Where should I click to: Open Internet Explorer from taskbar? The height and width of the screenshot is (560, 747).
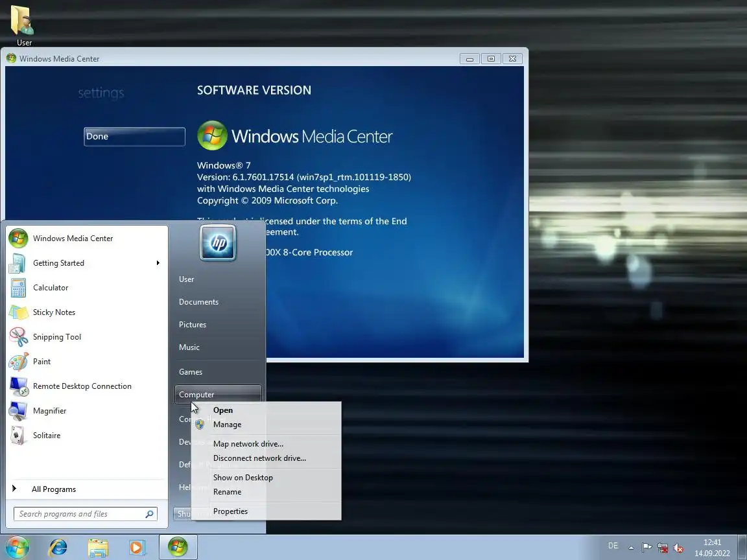(58, 548)
